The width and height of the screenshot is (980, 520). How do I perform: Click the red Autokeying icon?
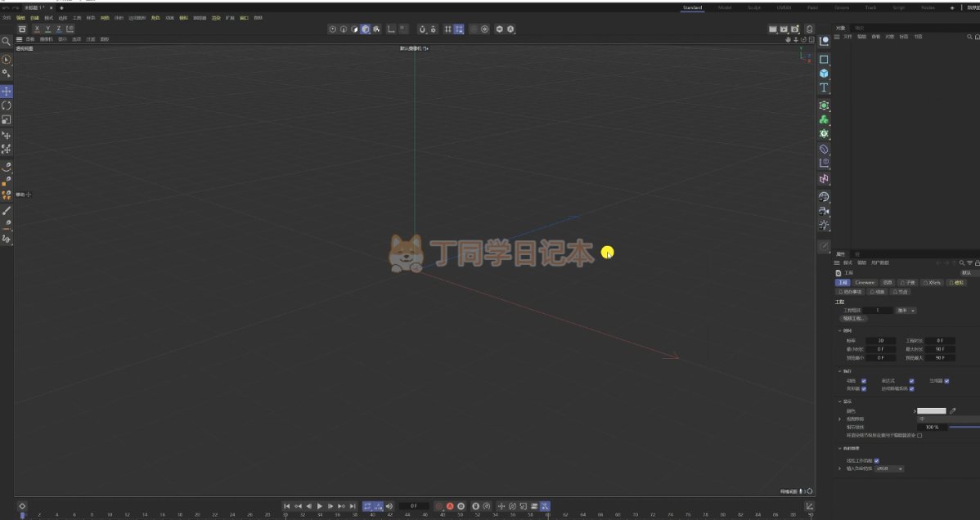pos(449,506)
